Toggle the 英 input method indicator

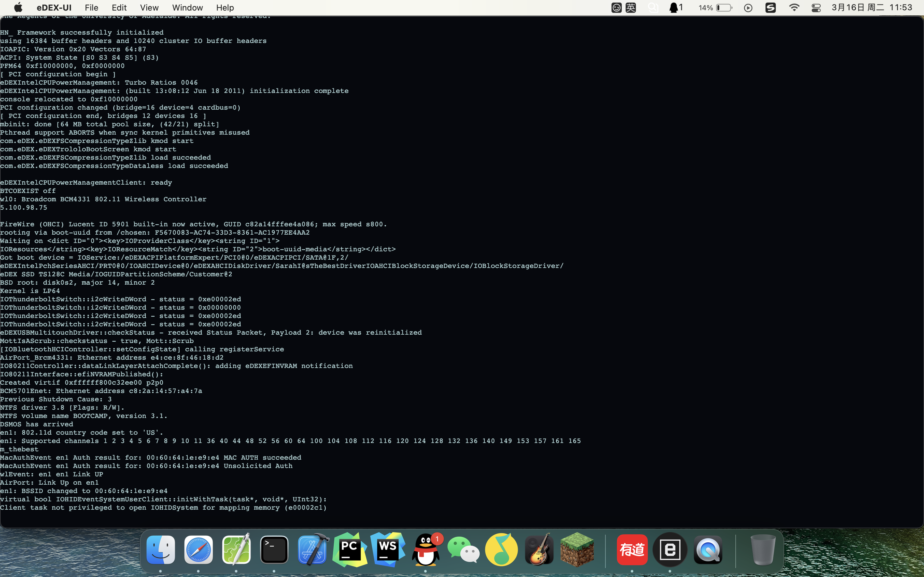pos(631,7)
